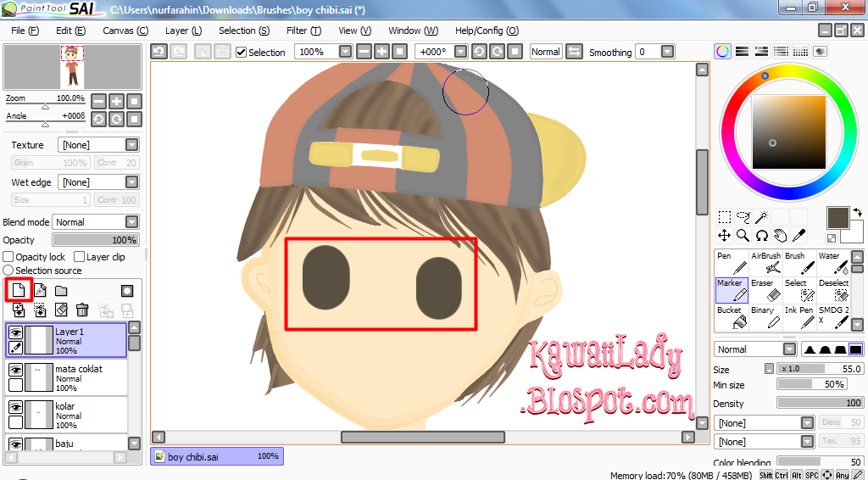
Task: Select the Zoom magnifier tool
Action: tap(743, 236)
